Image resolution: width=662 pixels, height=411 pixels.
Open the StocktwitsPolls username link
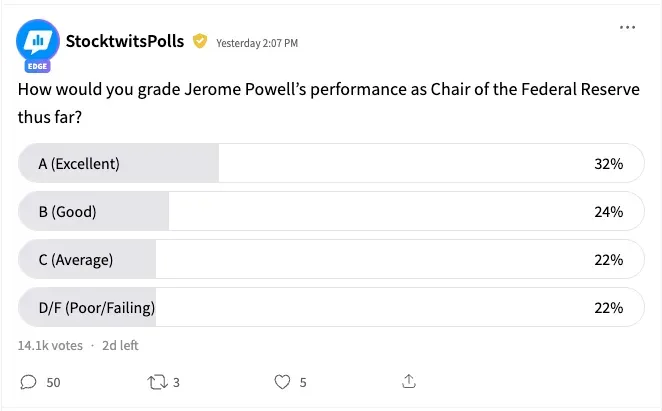[x=126, y=42]
